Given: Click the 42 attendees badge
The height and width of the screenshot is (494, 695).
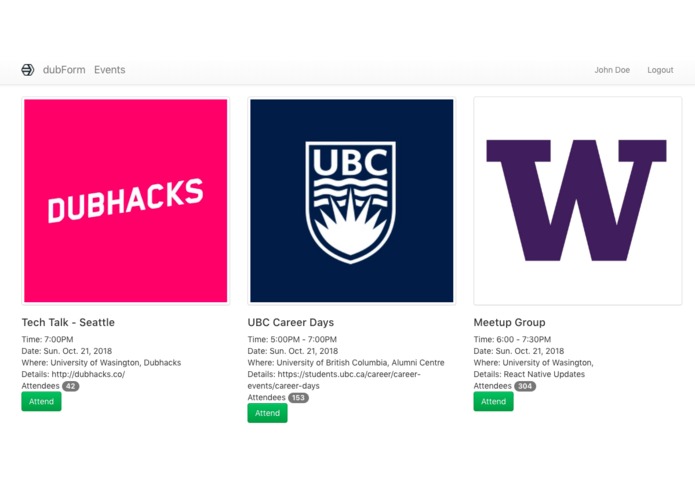Looking at the screenshot, I should (x=70, y=386).
